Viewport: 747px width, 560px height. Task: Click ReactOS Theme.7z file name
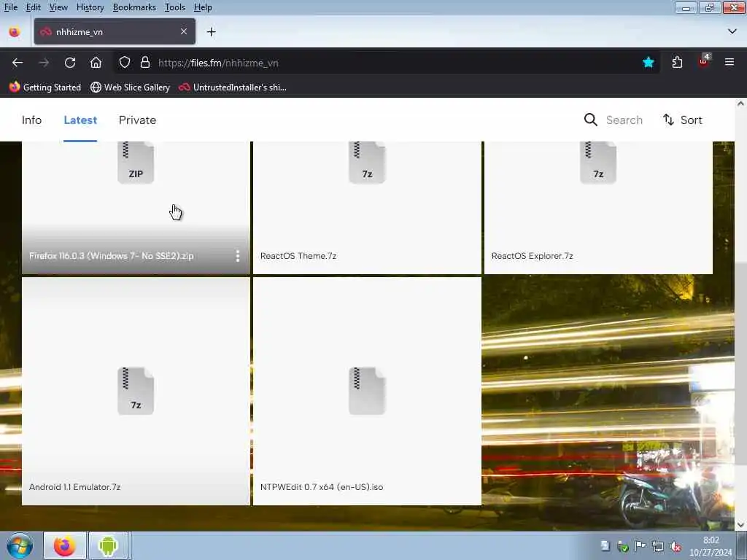[298, 256]
